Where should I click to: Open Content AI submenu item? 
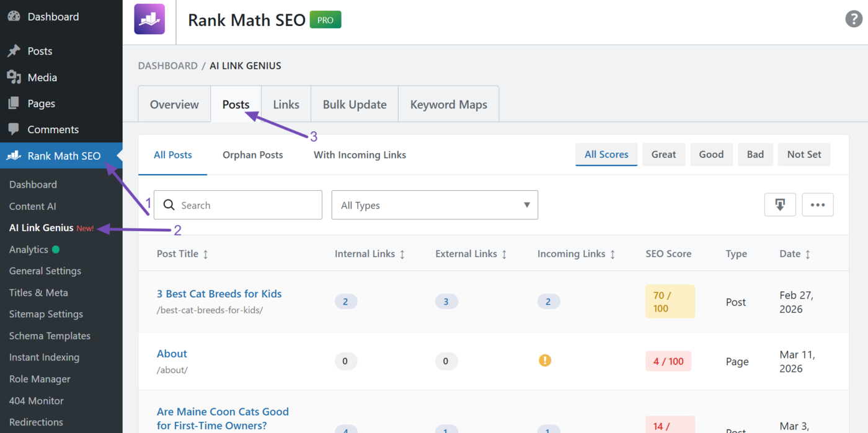coord(33,206)
